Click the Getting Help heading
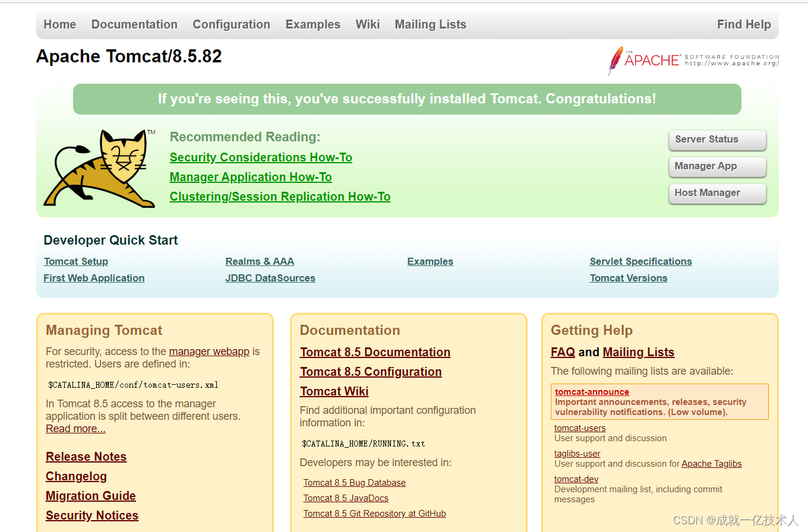 [592, 331]
